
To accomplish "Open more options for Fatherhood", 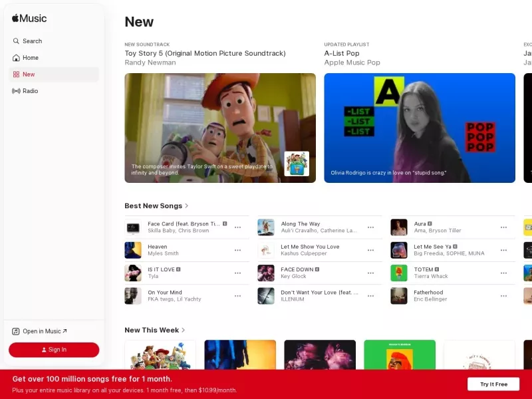I will [504, 296].
